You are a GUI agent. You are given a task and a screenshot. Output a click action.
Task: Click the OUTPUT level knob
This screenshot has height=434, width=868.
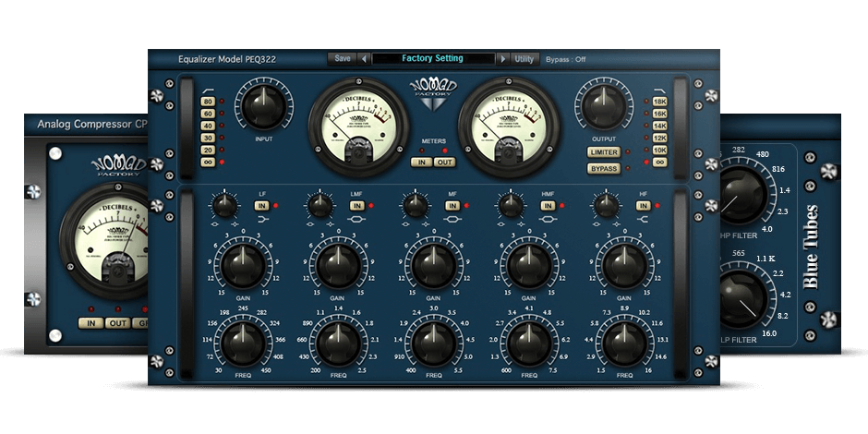(604, 107)
